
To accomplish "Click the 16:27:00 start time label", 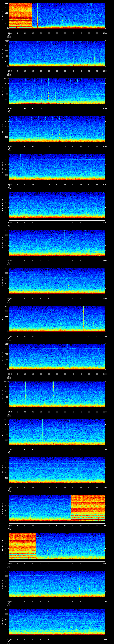I will (x=9, y=525).
